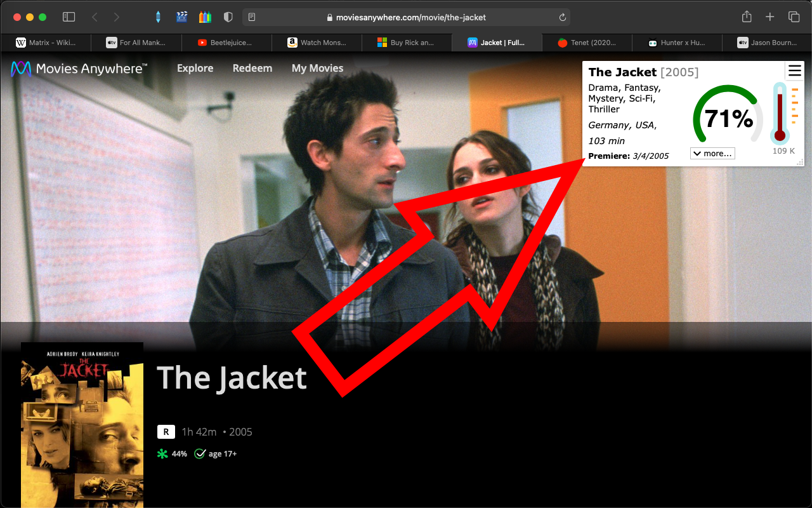The image size is (812, 508).
Task: Click the 'Premiere: 3/4/2005' text
Action: tap(629, 156)
